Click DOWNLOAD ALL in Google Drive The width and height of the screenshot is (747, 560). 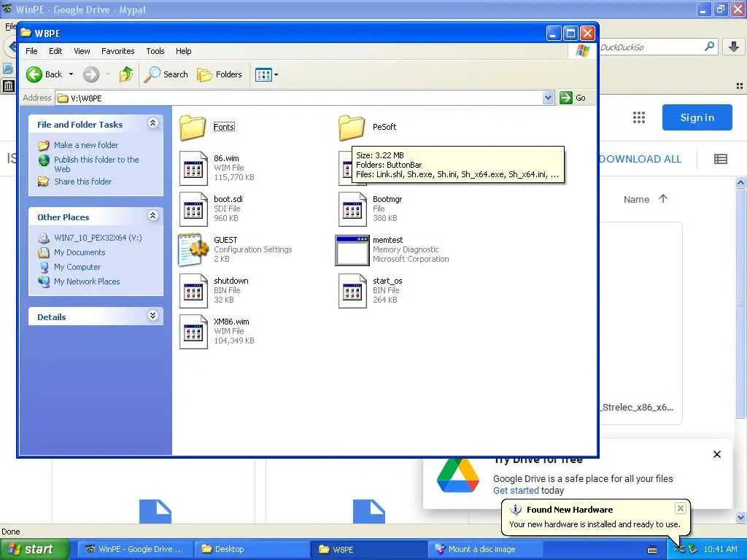(640, 159)
